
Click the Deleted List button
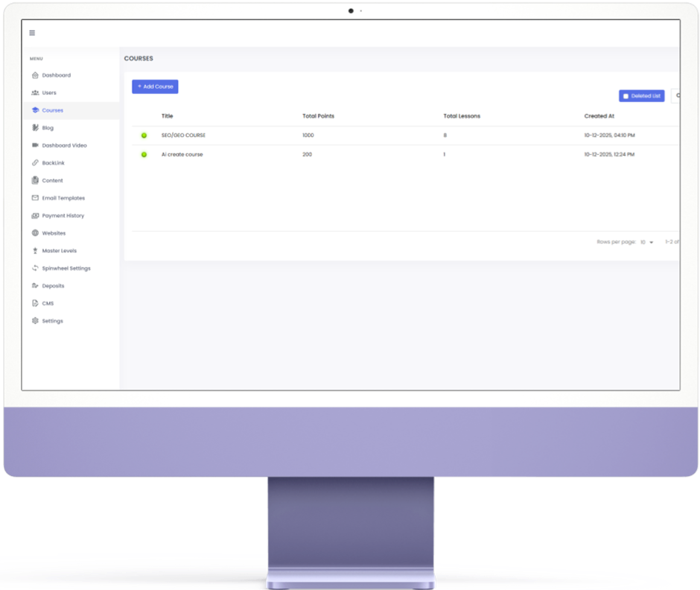click(641, 96)
